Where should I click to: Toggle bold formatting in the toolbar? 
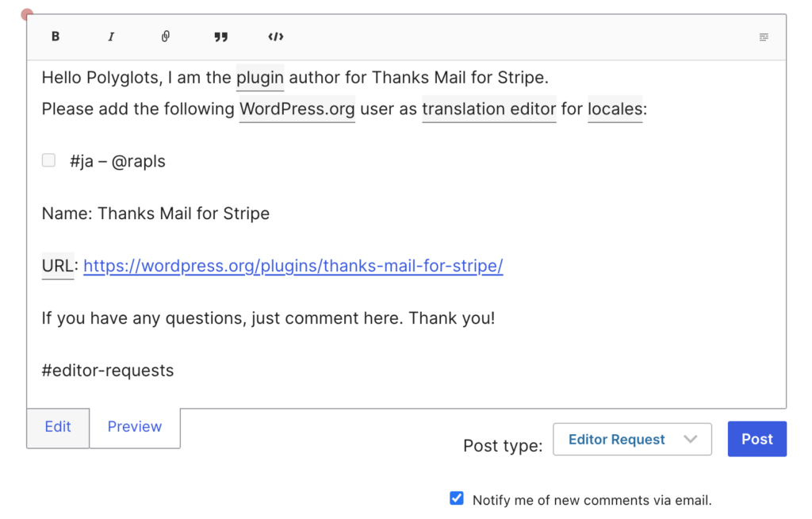click(56, 37)
